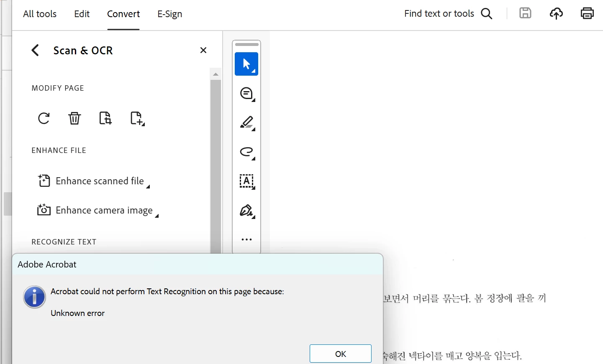603x364 pixels.
Task: Click the Adobe Acrobat dialog title
Action: [x=47, y=264]
